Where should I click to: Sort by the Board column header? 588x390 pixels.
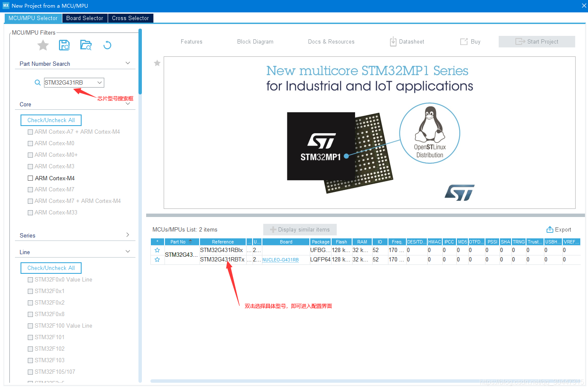[x=286, y=242]
